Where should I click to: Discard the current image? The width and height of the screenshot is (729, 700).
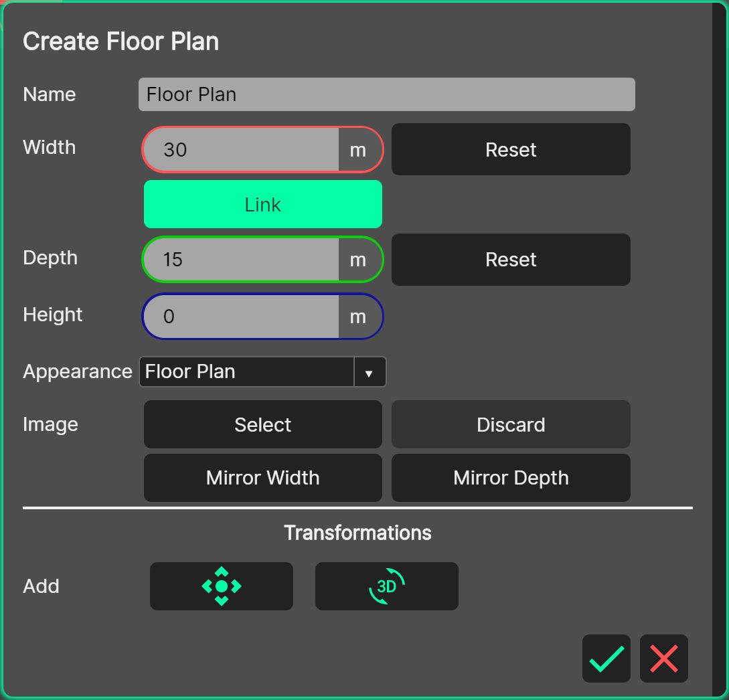tap(510, 424)
